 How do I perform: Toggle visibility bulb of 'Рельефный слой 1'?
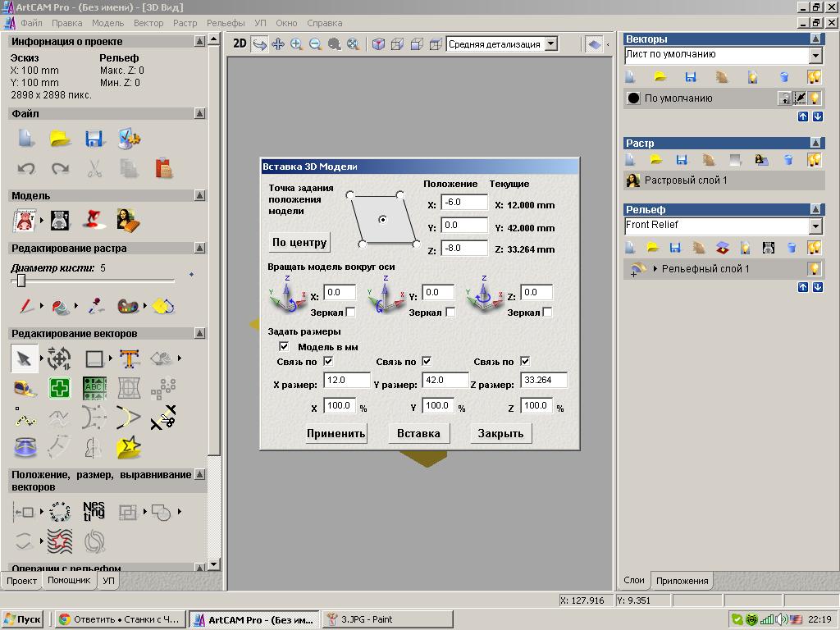(814, 268)
